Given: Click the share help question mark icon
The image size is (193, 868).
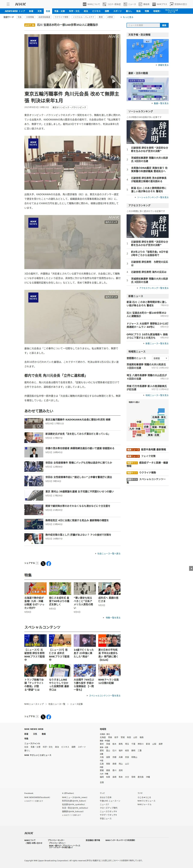Looking at the screenshot, I should click(x=37, y=563).
